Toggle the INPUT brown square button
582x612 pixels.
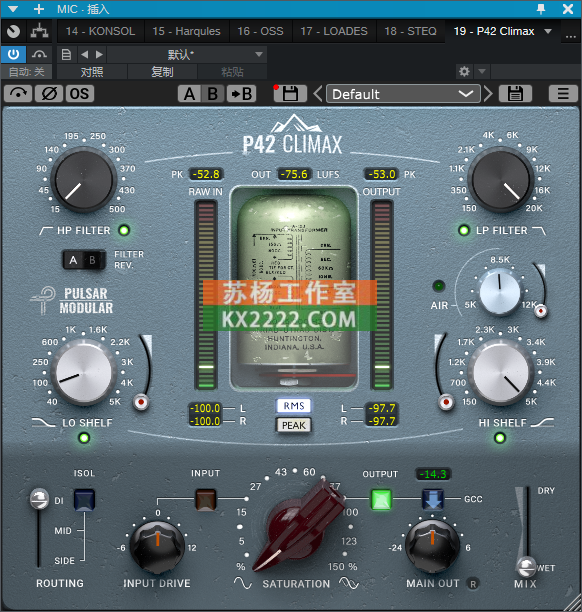click(x=205, y=500)
